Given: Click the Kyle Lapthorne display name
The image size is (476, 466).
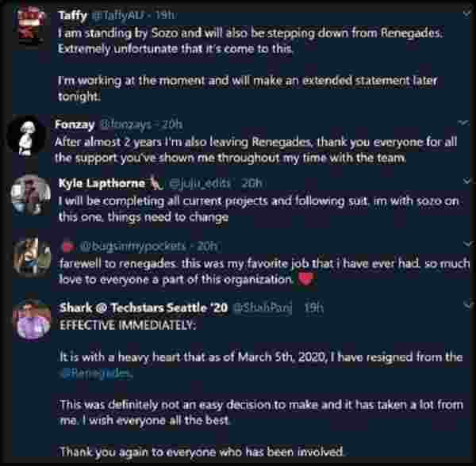Looking at the screenshot, I should [x=102, y=183].
